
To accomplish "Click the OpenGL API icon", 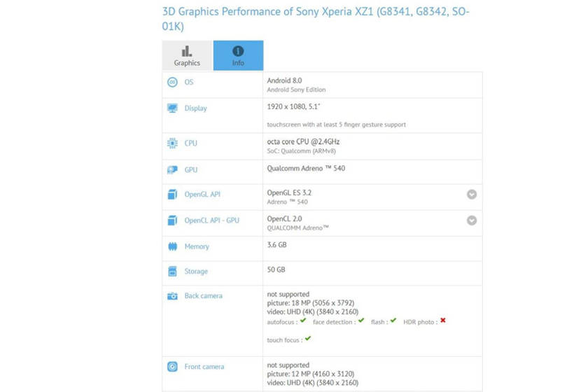I will point(172,195).
